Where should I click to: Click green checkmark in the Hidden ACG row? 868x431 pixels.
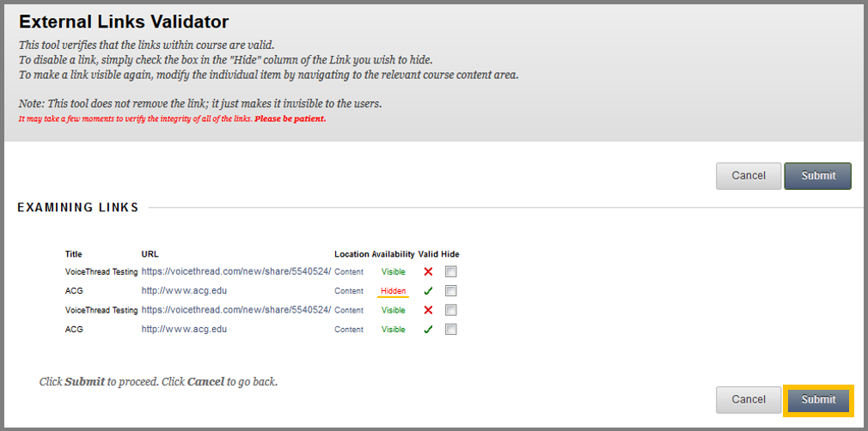coord(428,290)
